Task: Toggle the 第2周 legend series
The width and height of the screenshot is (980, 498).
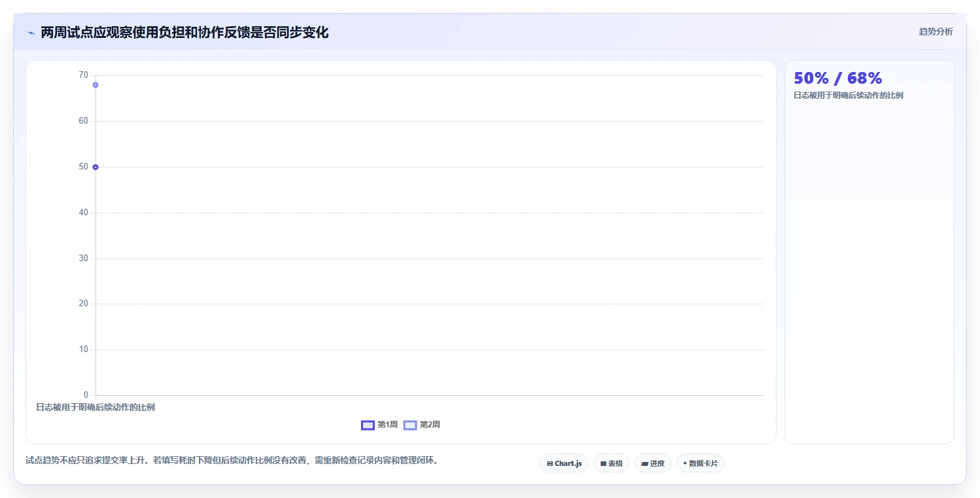Action: point(422,425)
